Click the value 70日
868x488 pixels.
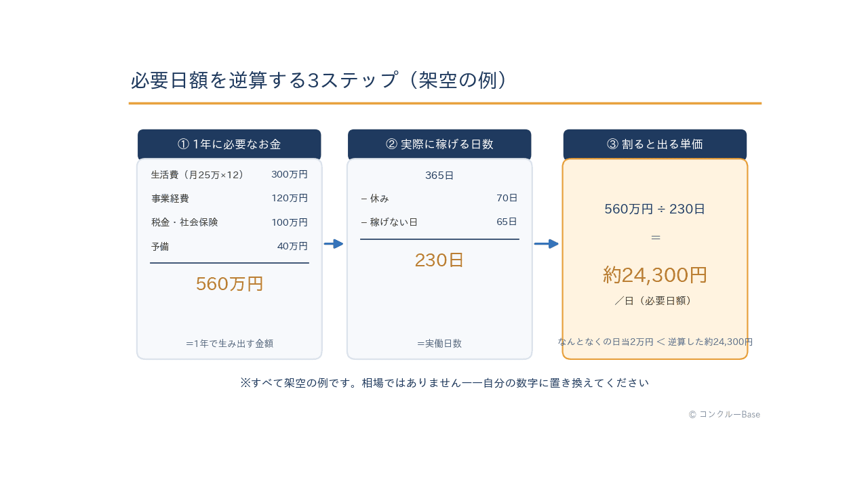pyautogui.click(x=507, y=199)
